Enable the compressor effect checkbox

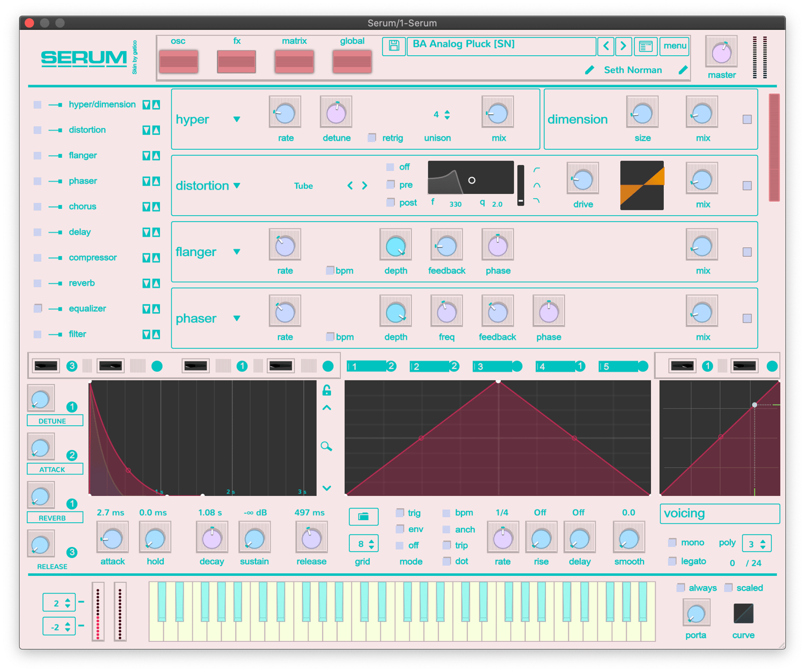click(x=38, y=258)
